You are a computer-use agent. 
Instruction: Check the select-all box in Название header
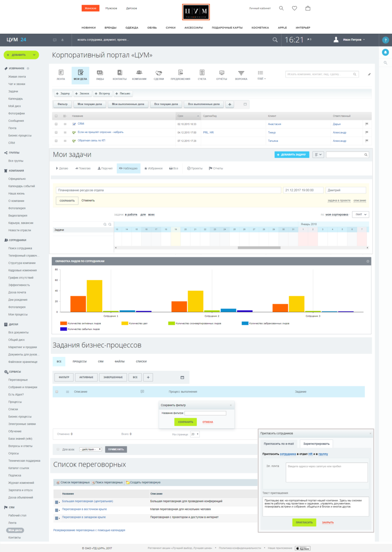(56, 116)
